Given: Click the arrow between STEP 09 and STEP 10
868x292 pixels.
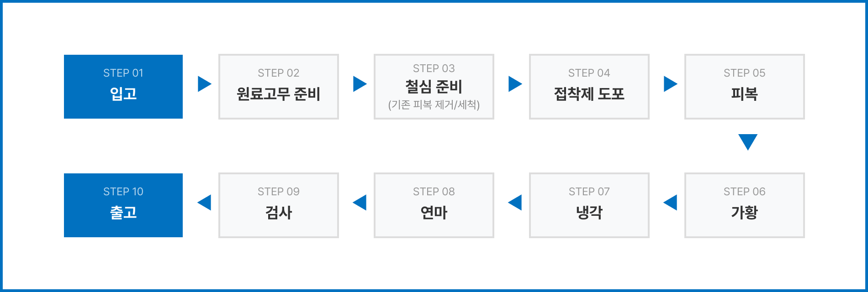Looking at the screenshot, I should (x=205, y=203).
